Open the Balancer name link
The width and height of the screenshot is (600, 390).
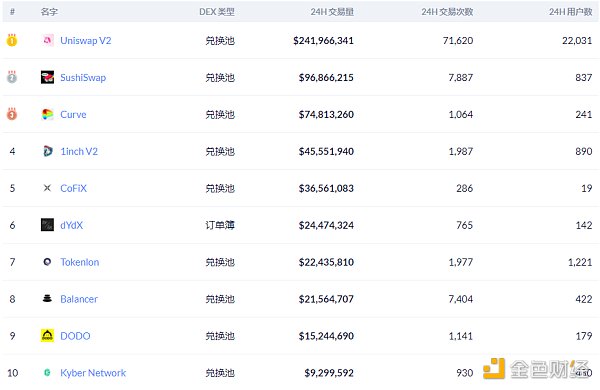point(79,299)
